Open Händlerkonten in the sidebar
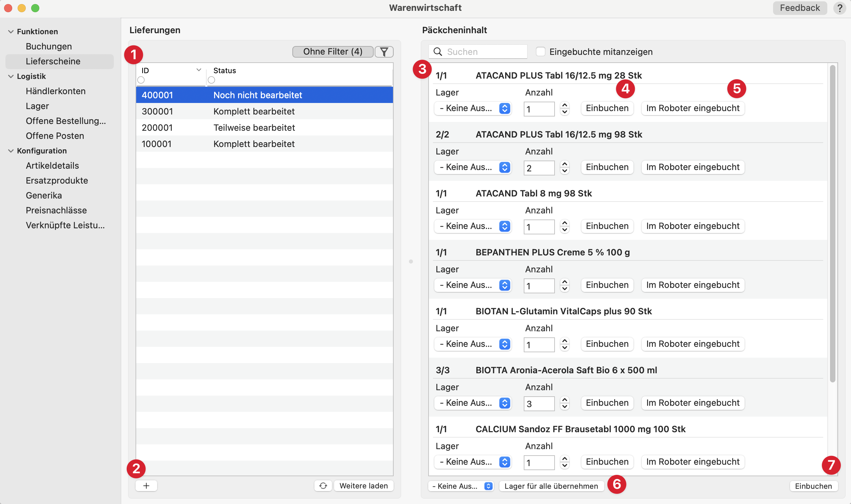Image resolution: width=851 pixels, height=504 pixels. [56, 91]
